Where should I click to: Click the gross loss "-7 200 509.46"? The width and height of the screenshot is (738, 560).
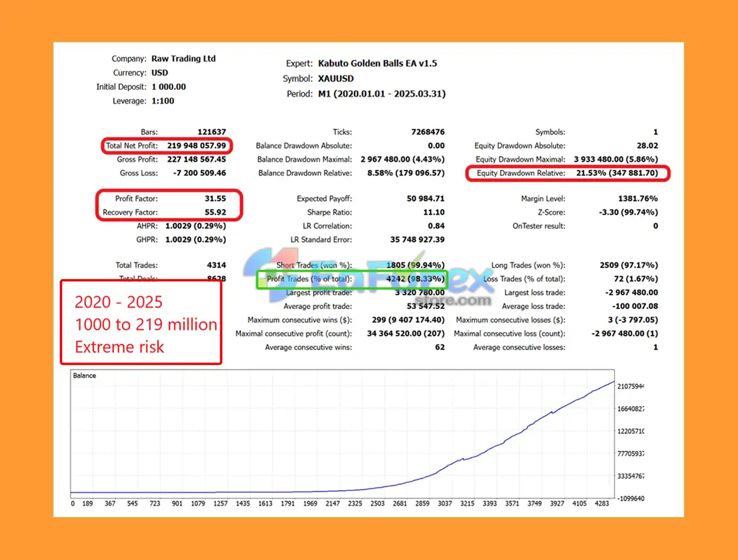[x=199, y=173]
